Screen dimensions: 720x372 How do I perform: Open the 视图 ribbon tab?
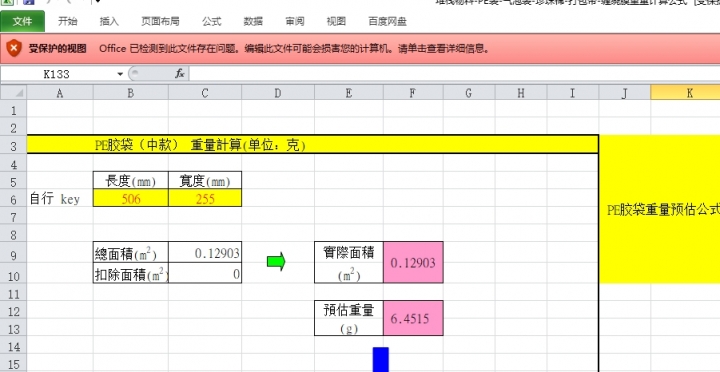[336, 21]
